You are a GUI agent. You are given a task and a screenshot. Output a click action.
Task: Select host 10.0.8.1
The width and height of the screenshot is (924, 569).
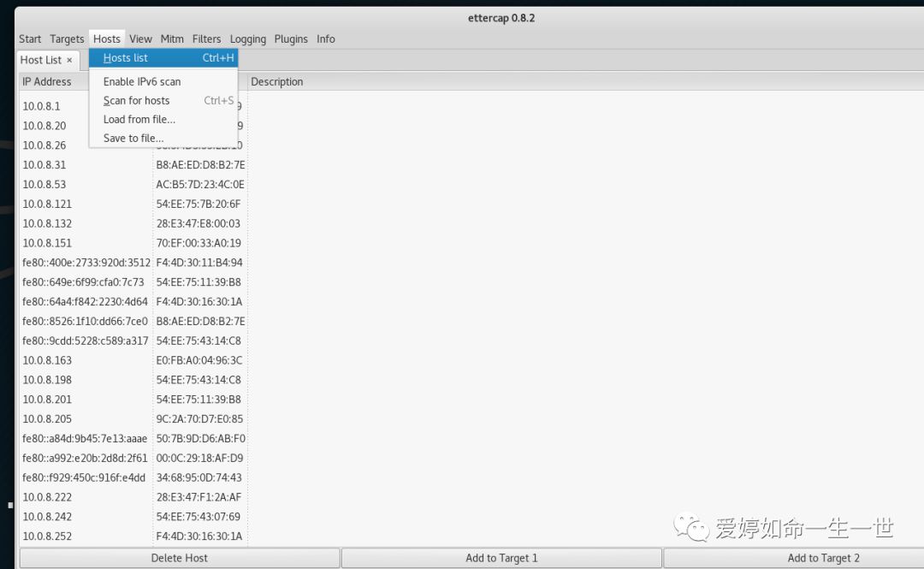click(x=41, y=106)
